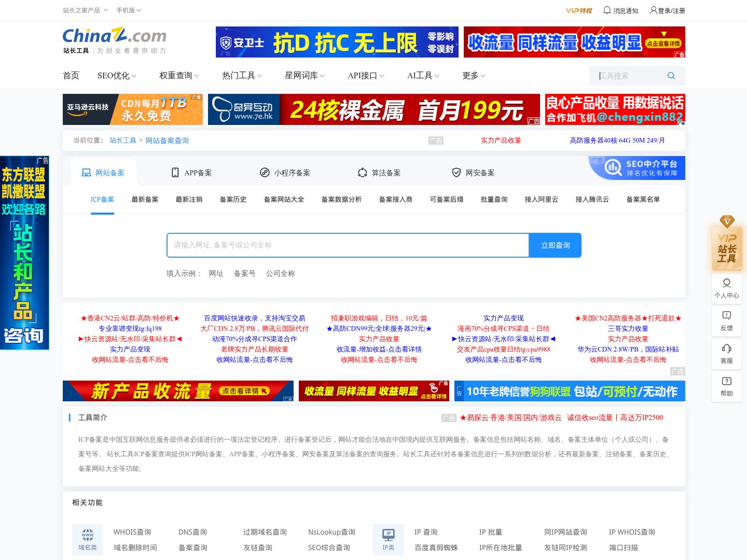Switch to the 备案数据分析 sub-tab
Screen dimensions: 747x560
(x=341, y=200)
